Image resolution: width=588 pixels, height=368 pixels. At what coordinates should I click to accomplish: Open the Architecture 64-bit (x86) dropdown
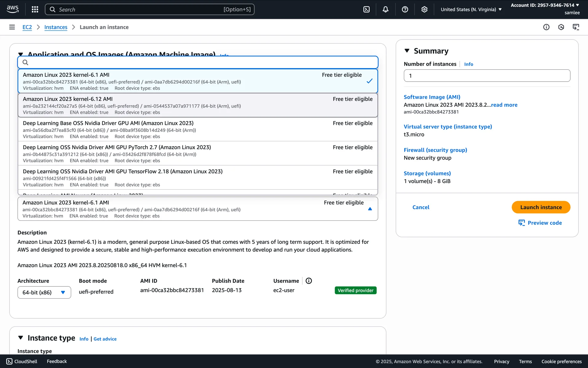(x=44, y=292)
